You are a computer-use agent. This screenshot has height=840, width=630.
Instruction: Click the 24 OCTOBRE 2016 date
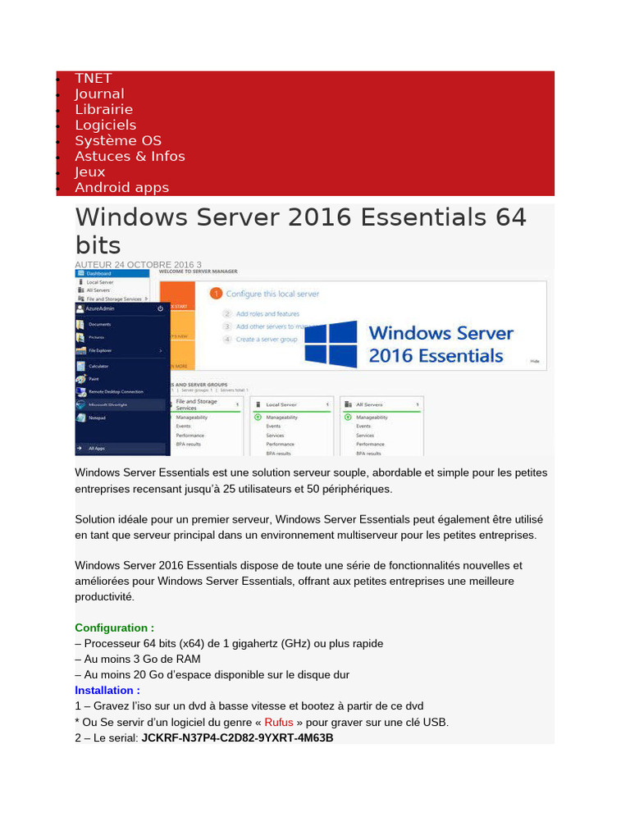pyautogui.click(x=154, y=265)
